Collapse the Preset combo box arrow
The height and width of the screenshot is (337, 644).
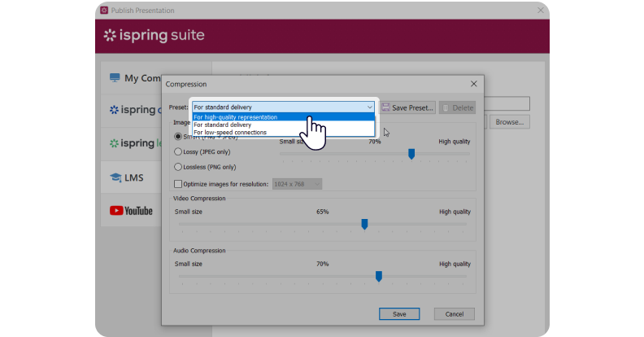[x=370, y=107]
